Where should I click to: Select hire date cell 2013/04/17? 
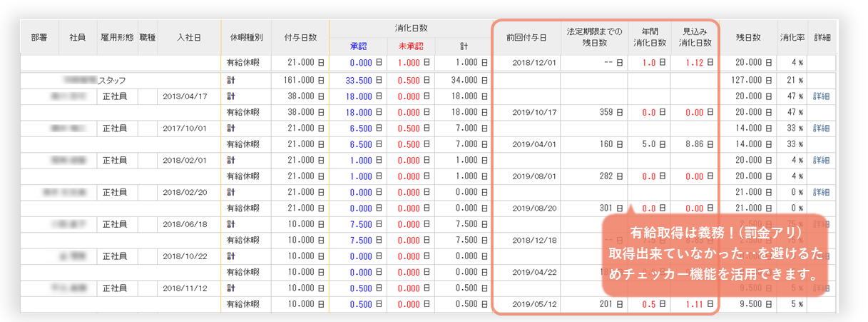tap(184, 96)
